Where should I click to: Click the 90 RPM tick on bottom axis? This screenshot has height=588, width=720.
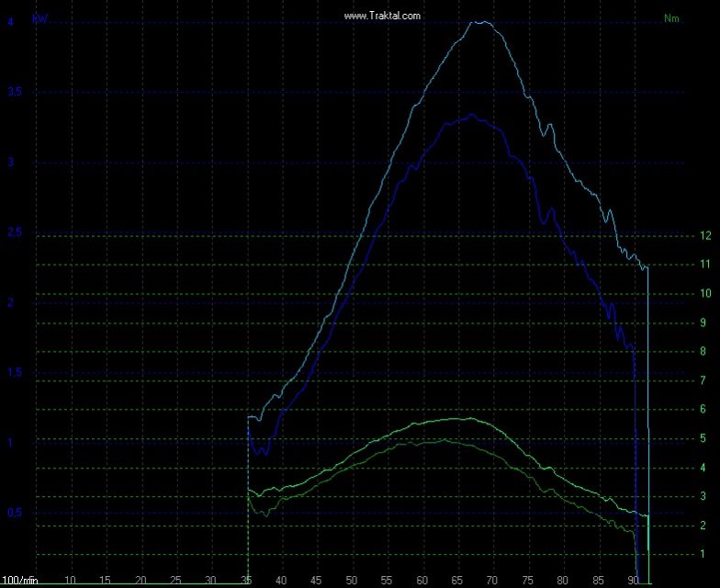(x=633, y=581)
